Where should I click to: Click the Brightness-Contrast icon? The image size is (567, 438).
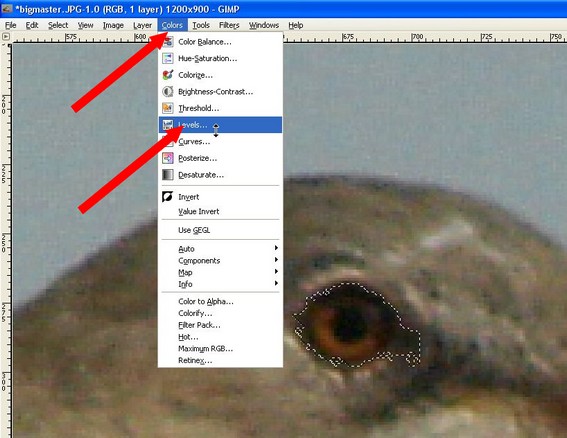pyautogui.click(x=167, y=92)
